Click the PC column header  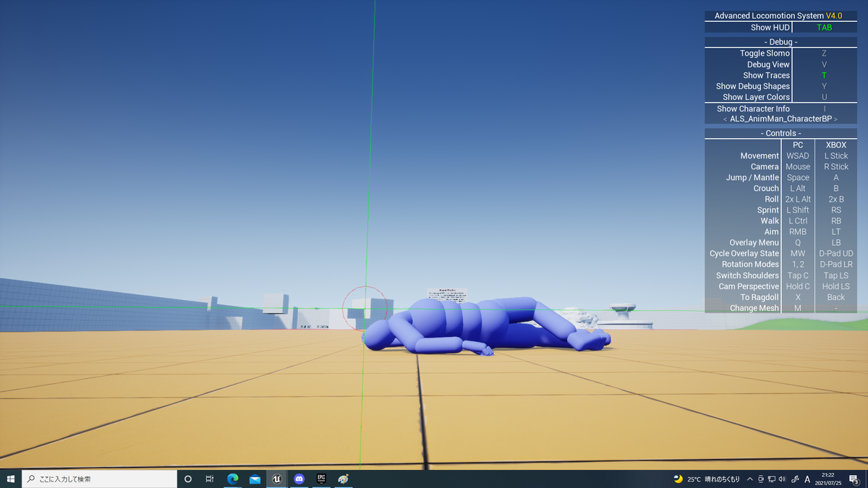coord(798,145)
